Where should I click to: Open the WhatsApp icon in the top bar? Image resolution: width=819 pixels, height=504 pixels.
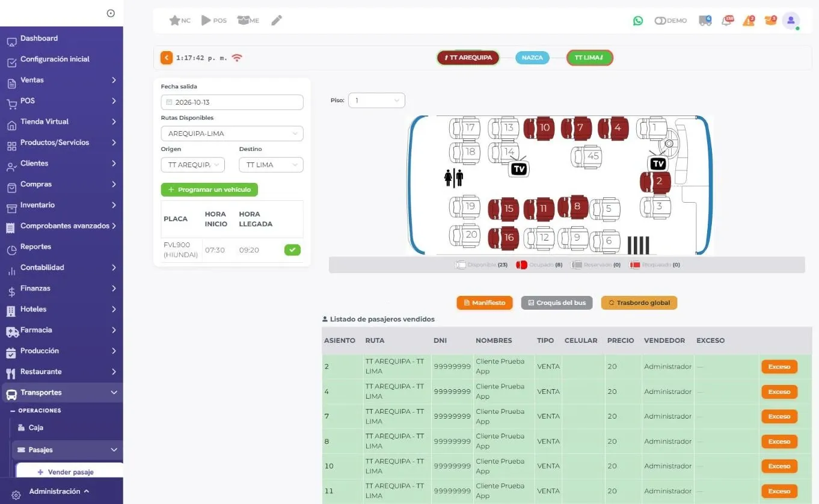click(x=638, y=20)
